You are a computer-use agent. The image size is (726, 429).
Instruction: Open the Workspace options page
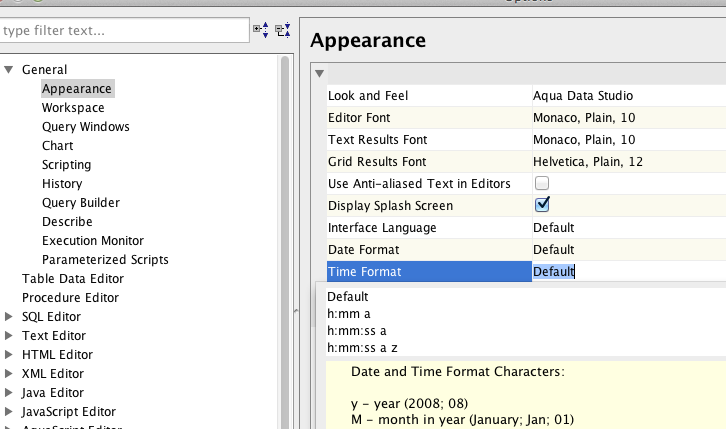coord(73,107)
